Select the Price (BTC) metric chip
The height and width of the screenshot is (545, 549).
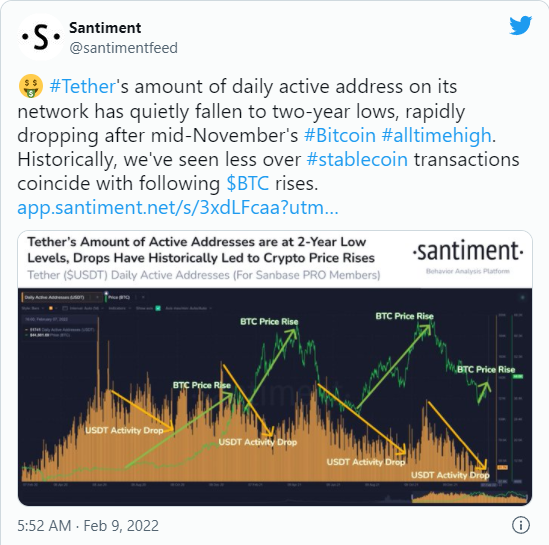(118, 297)
